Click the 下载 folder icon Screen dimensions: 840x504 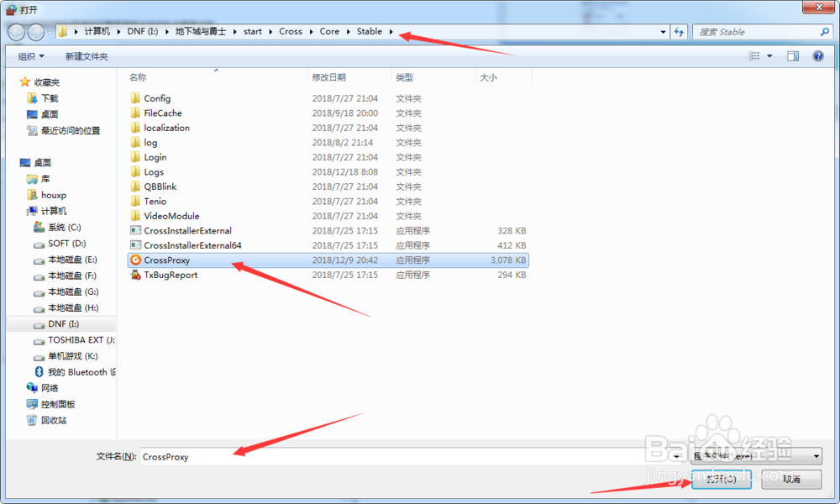[32, 98]
